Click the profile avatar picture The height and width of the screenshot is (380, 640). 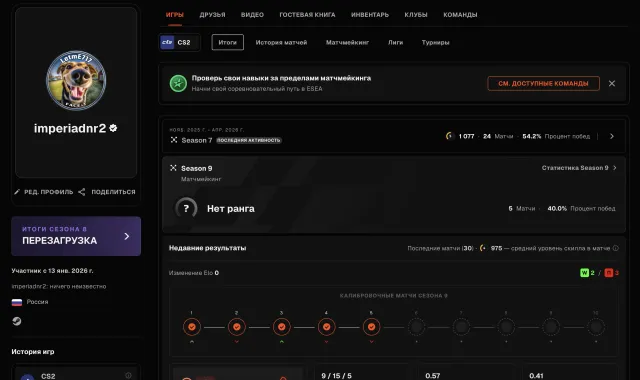[x=76, y=80]
